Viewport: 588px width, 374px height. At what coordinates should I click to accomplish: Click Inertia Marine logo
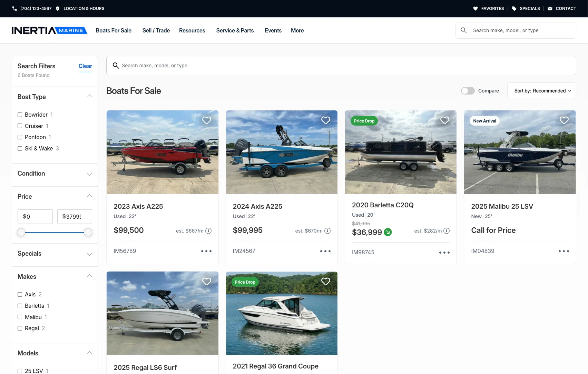point(49,30)
